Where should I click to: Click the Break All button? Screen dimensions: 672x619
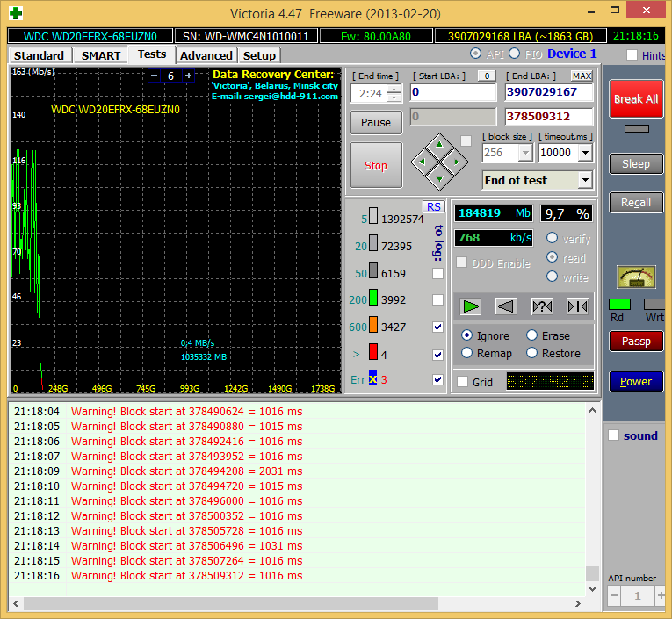point(636,99)
